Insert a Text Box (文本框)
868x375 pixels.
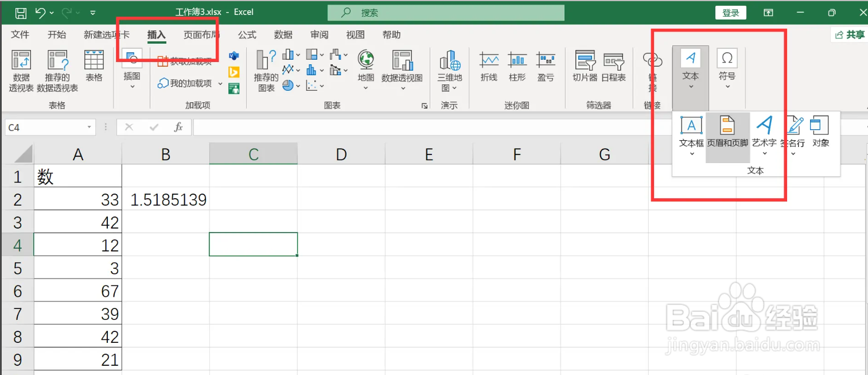coord(691,137)
